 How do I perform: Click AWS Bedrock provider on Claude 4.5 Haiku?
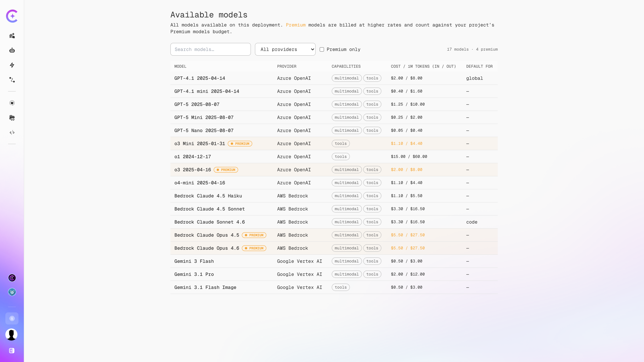tap(292, 196)
